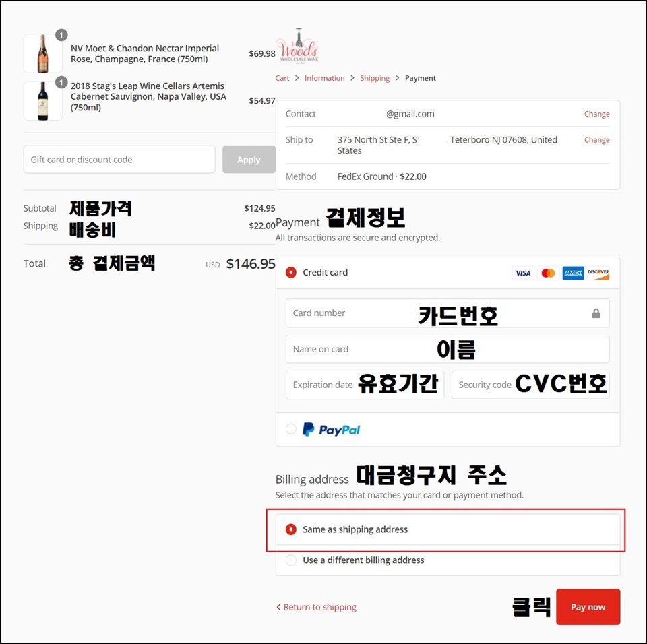Click the Payment breadcrumb step
Viewport: 647px width, 644px height.
coord(420,78)
